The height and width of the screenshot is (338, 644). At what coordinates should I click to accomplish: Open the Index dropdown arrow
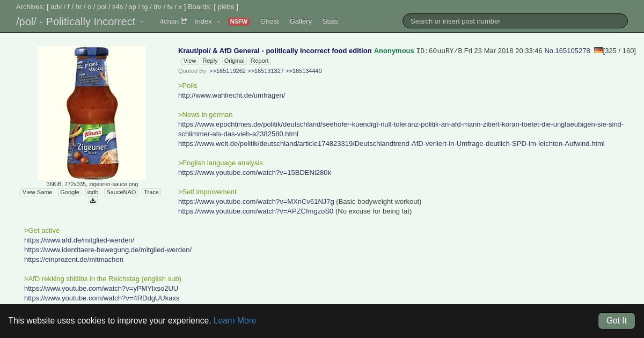pos(218,22)
